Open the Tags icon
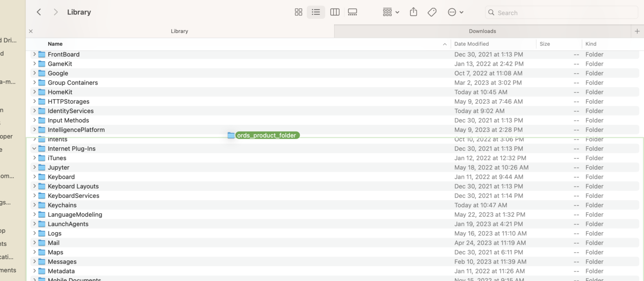The image size is (644, 281). pyautogui.click(x=432, y=12)
